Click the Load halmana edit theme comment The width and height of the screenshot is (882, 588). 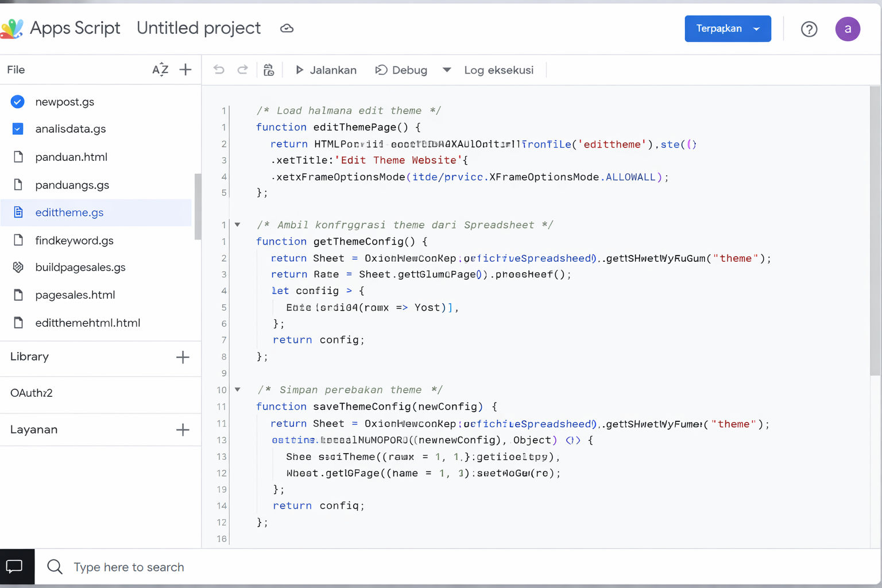pyautogui.click(x=349, y=110)
